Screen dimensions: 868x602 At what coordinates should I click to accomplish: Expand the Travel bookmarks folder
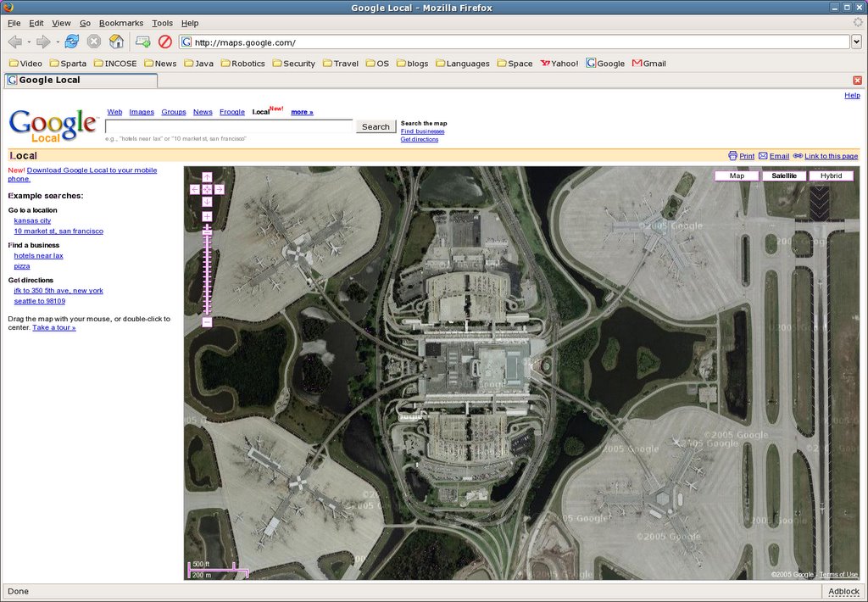point(341,63)
